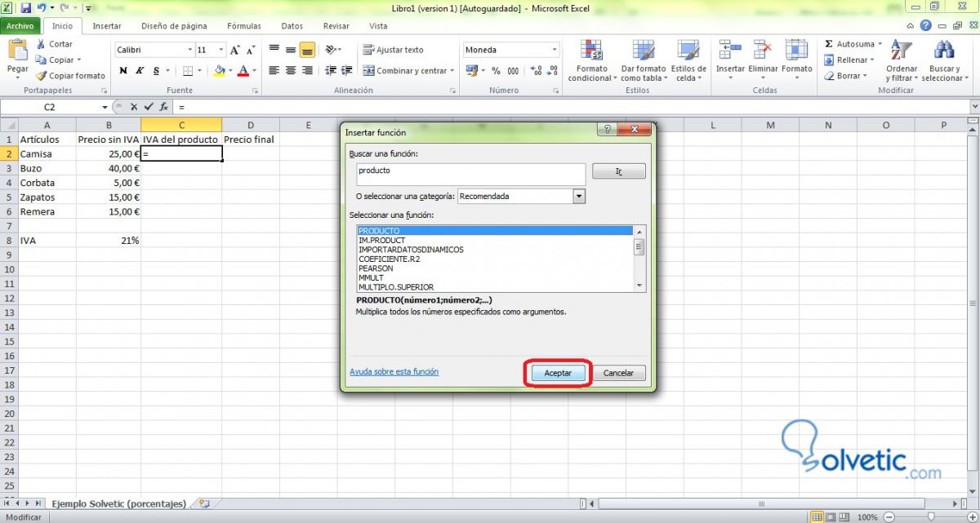Click increase indent icon
The height and width of the screenshot is (523, 980).
pyautogui.click(x=348, y=71)
